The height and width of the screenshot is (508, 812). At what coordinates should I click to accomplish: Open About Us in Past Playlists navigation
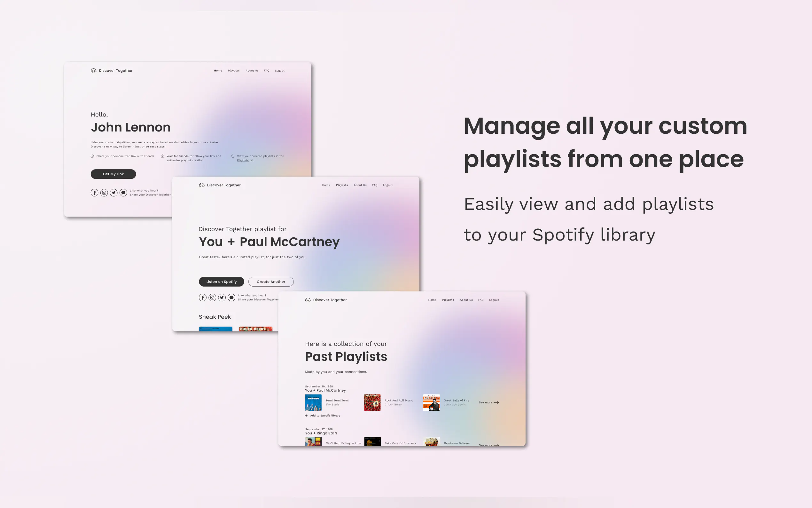click(466, 300)
